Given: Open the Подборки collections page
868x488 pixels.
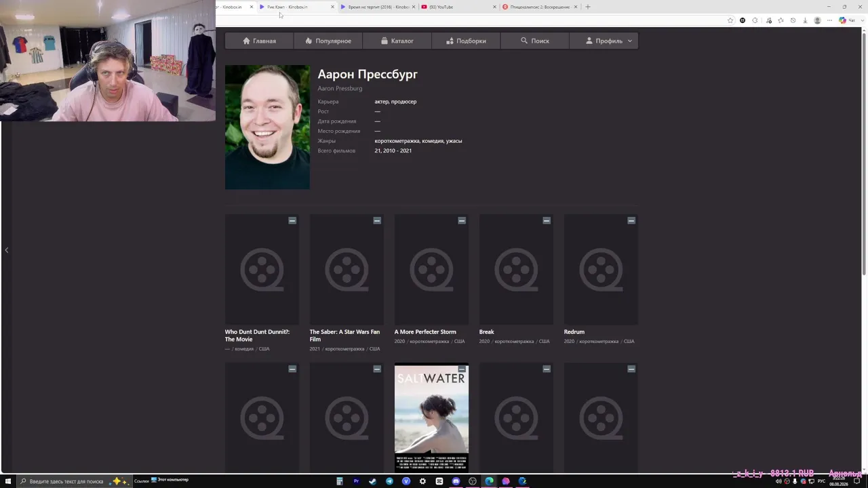Looking at the screenshot, I should 466,41.
